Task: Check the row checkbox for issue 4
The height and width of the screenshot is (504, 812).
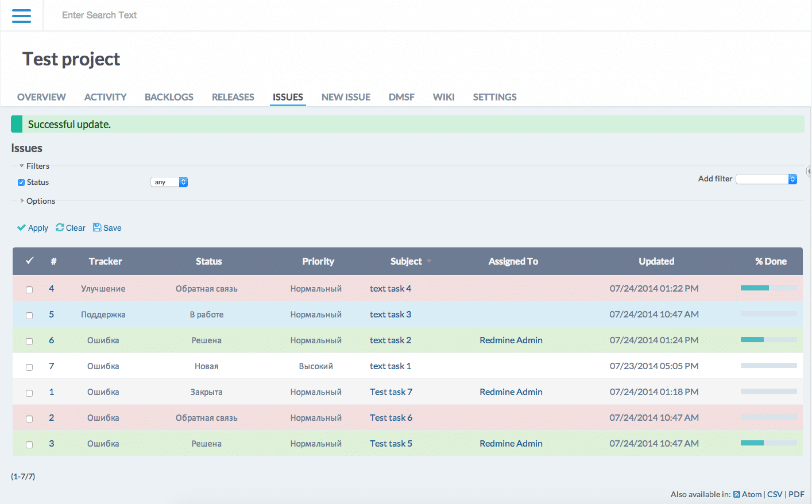Action: click(29, 289)
